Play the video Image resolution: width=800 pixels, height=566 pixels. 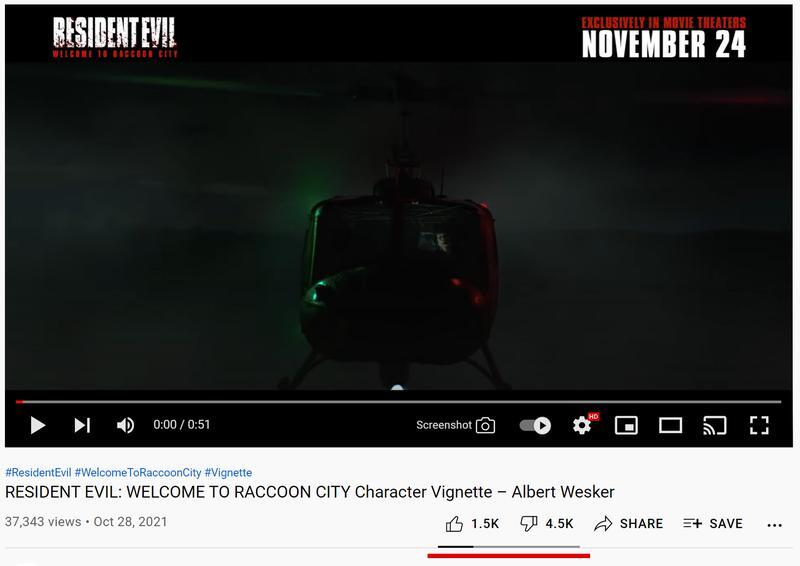(37, 425)
